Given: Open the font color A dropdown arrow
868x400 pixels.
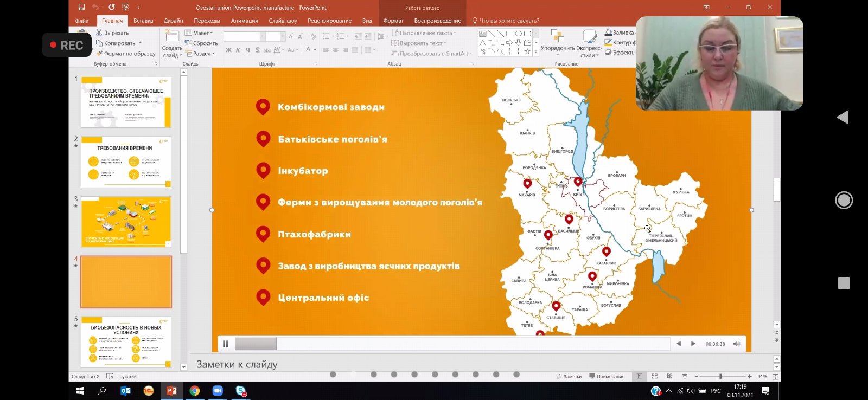Looking at the screenshot, I should (x=315, y=50).
